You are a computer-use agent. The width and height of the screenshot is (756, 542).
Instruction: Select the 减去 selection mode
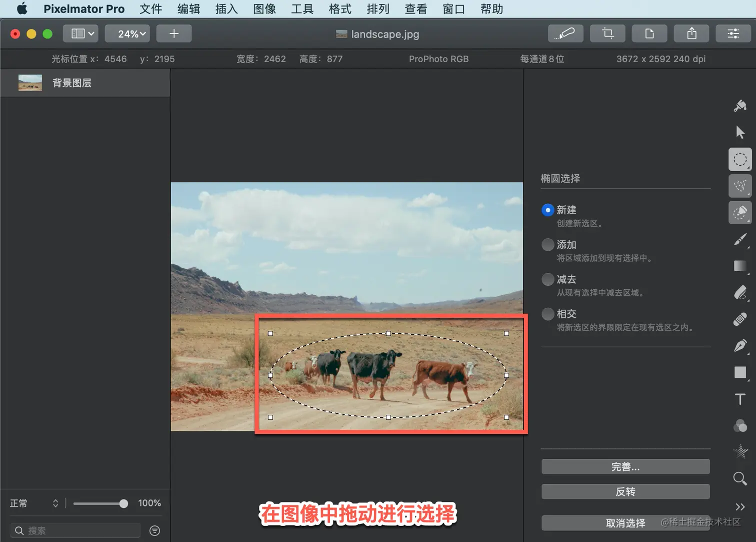click(x=548, y=279)
